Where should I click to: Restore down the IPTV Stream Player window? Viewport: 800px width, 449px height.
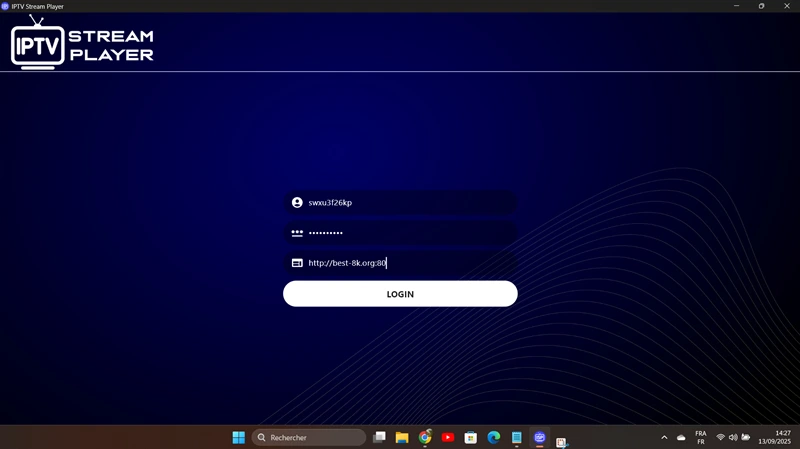pyautogui.click(x=761, y=6)
